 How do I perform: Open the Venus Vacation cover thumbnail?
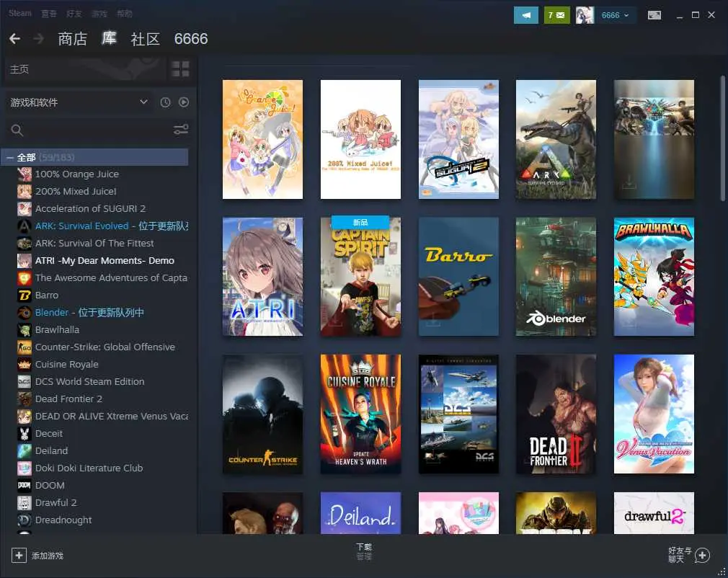click(x=654, y=414)
